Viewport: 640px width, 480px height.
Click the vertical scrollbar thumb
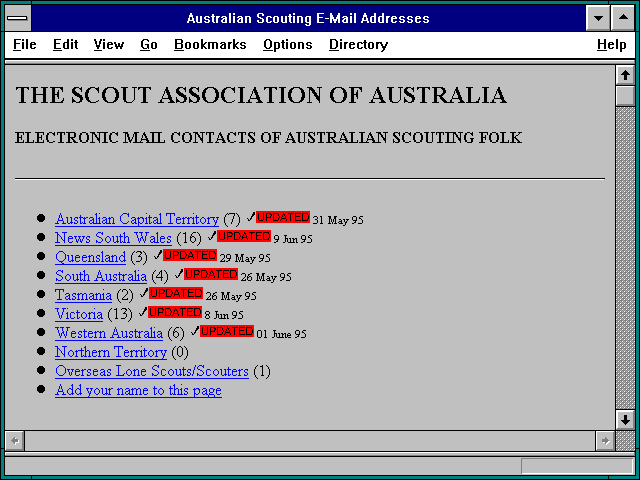click(x=625, y=96)
